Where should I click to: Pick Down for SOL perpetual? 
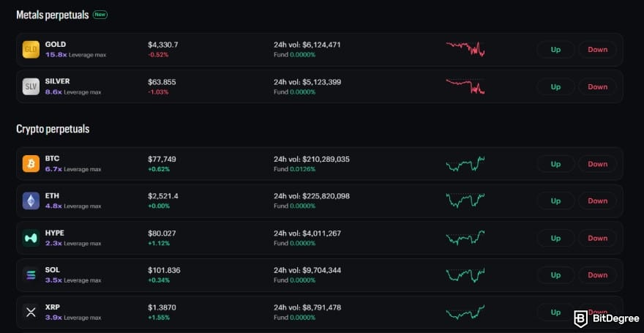597,275
